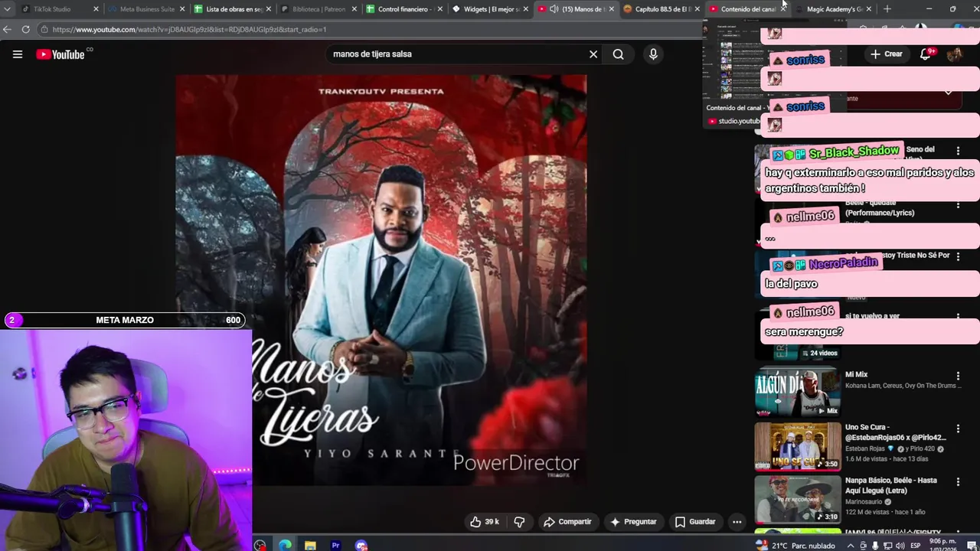
Task: Switch to Contenido del canal tab
Action: pos(748,9)
